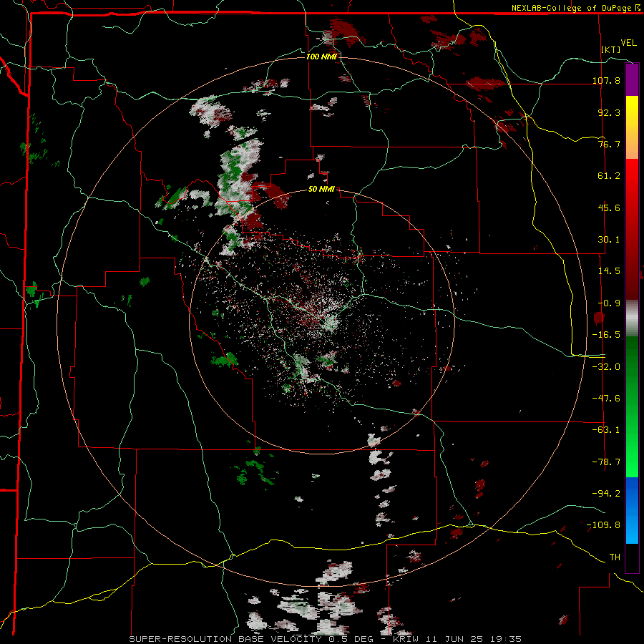
Task: Select the -94.2 velocity scale value
Action: pyautogui.click(x=606, y=493)
